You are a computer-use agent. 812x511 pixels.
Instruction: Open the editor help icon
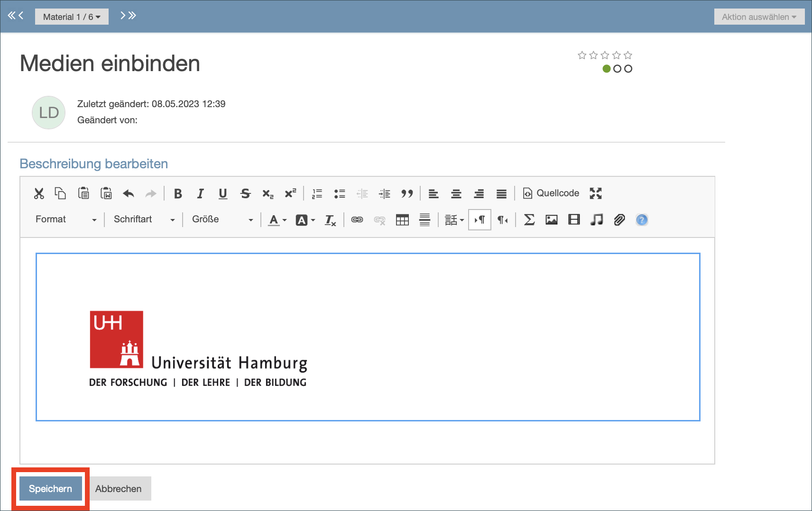[642, 220]
